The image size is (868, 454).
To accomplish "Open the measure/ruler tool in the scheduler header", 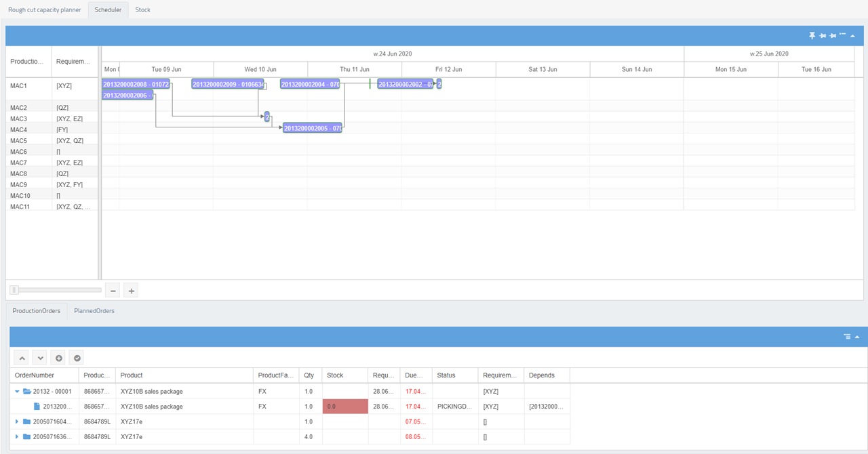I will pyautogui.click(x=842, y=35).
